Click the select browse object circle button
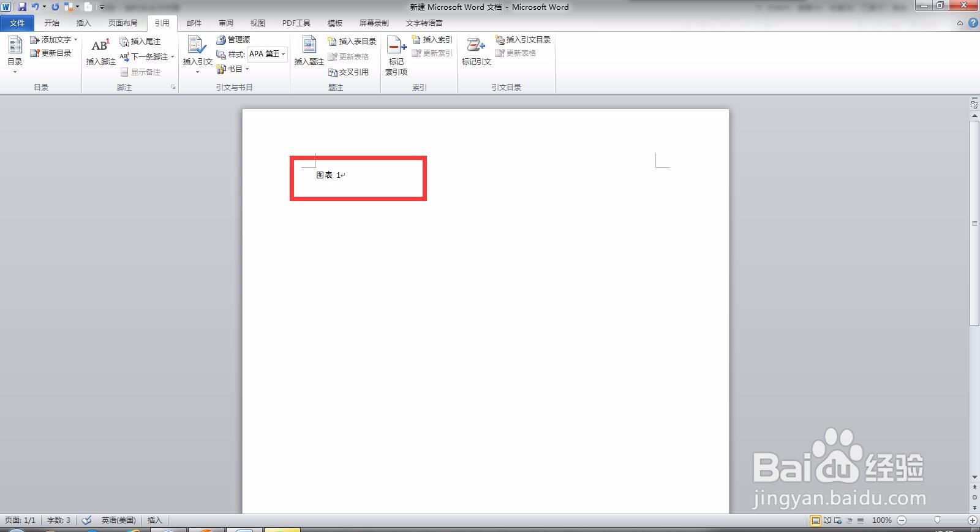Image resolution: width=980 pixels, height=532 pixels. tap(974, 497)
